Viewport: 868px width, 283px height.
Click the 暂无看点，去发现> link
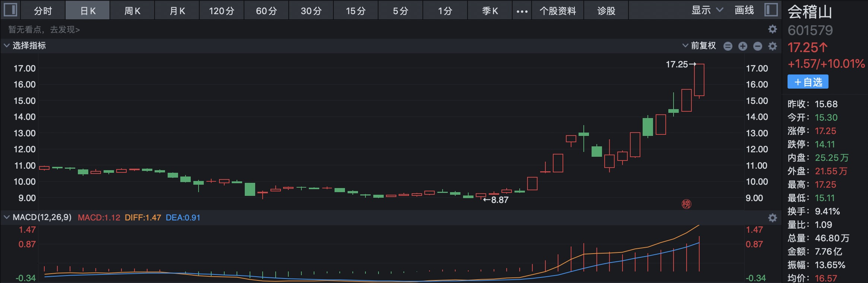[x=44, y=29]
